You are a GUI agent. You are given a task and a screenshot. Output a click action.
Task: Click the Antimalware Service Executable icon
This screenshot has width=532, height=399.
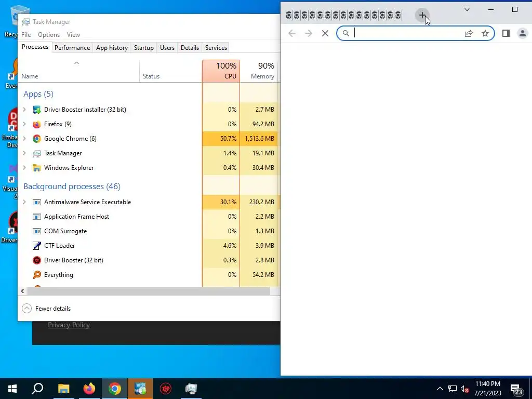(x=37, y=202)
